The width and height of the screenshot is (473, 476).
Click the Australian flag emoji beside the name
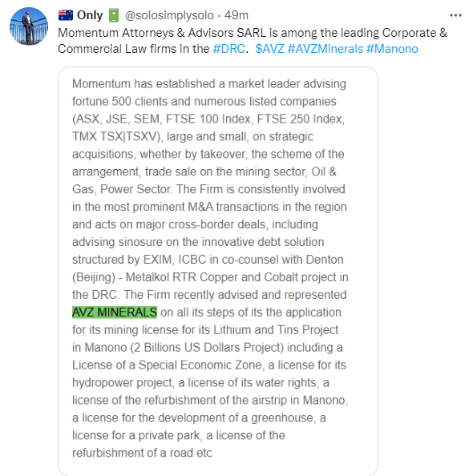66,15
